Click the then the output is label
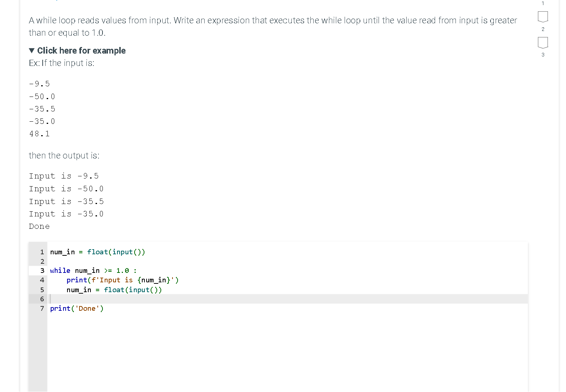The image size is (566, 392). pos(64,156)
